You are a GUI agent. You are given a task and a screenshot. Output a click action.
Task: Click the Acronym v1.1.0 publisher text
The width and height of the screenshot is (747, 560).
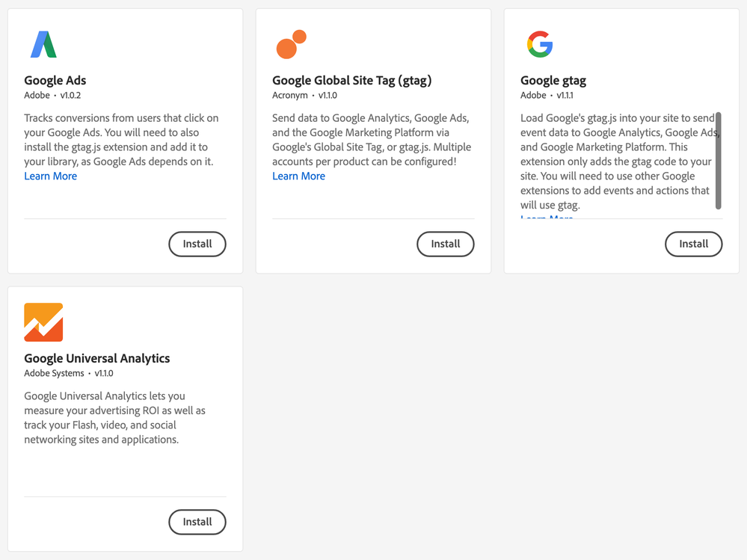[x=304, y=95]
